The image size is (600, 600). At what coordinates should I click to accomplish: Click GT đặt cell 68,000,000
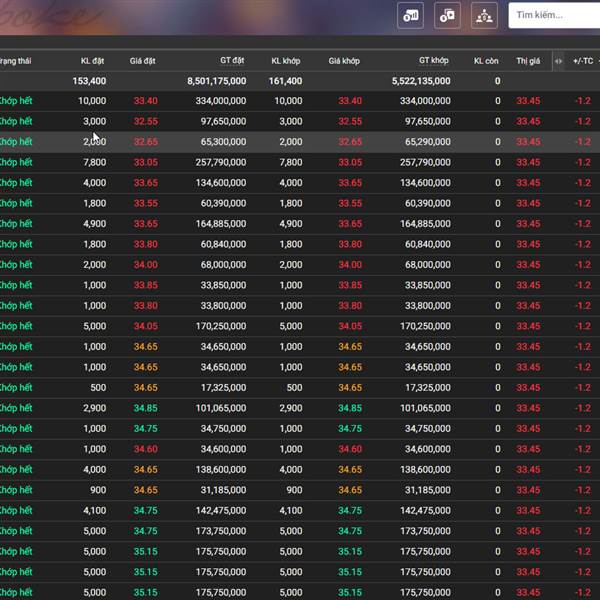click(x=223, y=265)
